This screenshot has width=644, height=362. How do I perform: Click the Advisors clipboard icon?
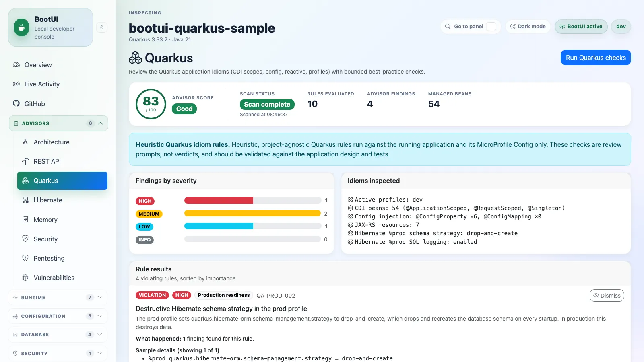[16, 123]
